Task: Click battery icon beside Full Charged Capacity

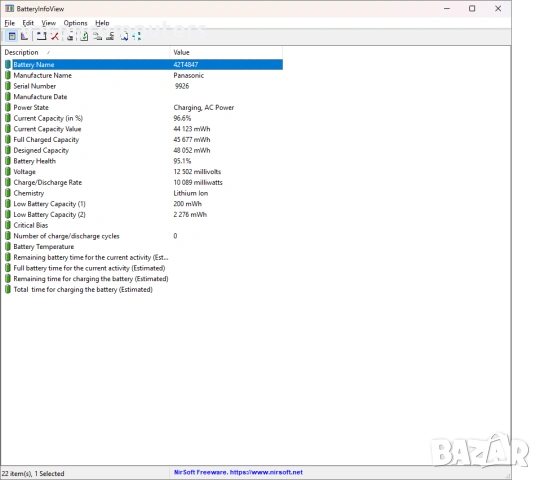Action: (x=8, y=139)
